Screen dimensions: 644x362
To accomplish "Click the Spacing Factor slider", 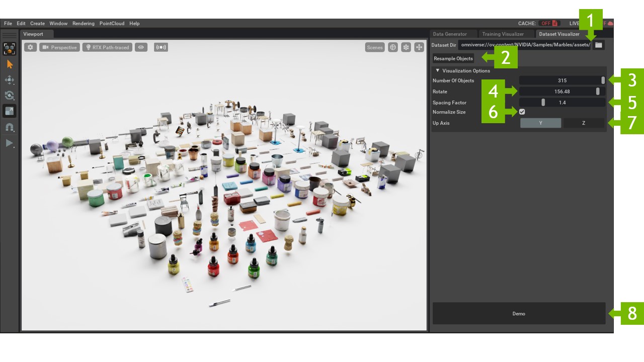I will [x=562, y=103].
